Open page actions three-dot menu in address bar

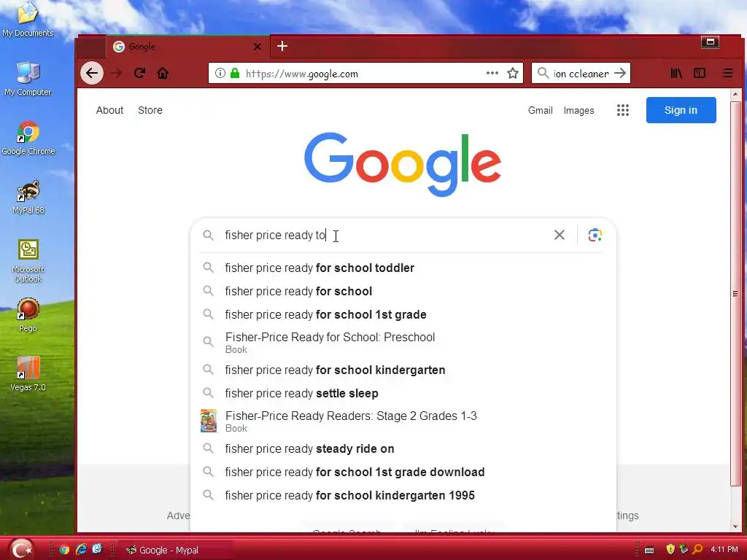[492, 74]
